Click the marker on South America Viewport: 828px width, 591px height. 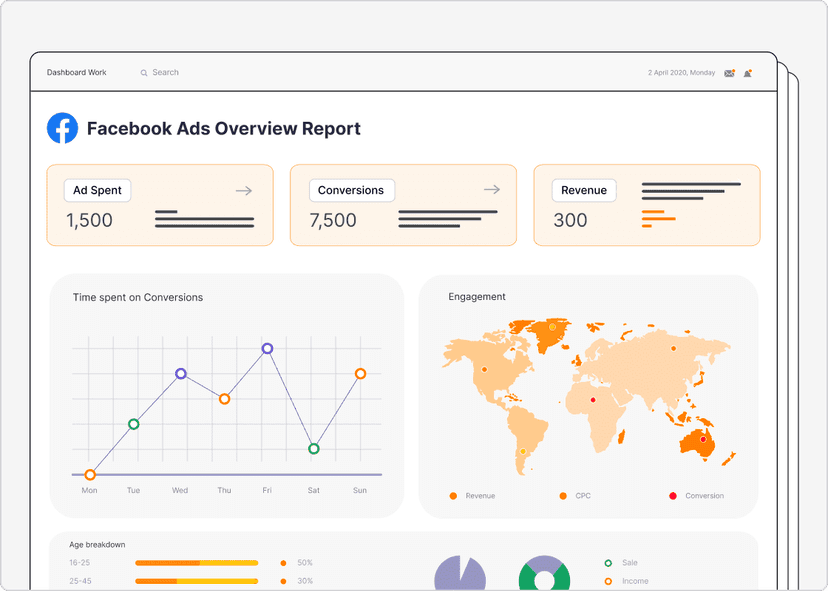click(x=521, y=451)
